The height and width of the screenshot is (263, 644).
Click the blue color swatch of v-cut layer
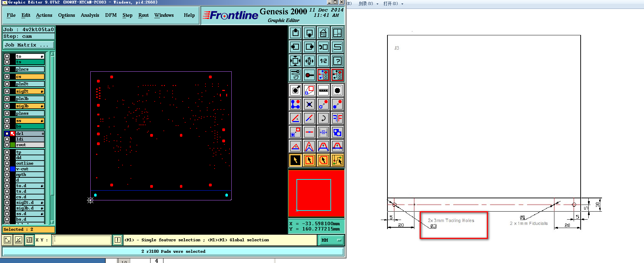13,169
